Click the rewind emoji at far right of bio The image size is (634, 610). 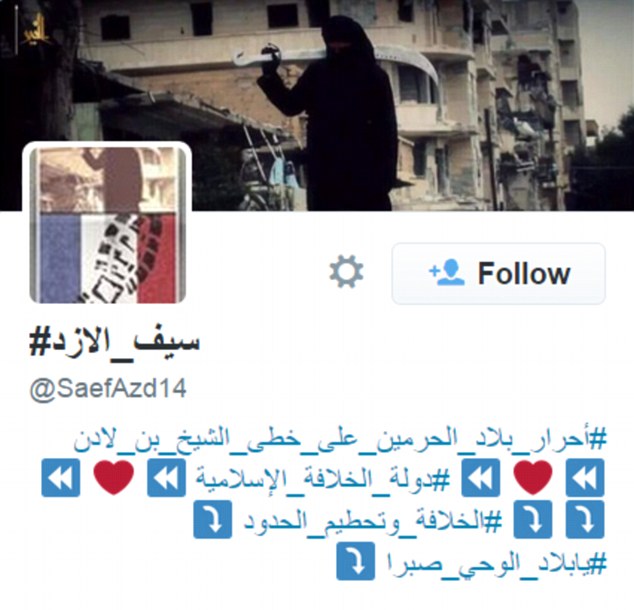tap(585, 478)
